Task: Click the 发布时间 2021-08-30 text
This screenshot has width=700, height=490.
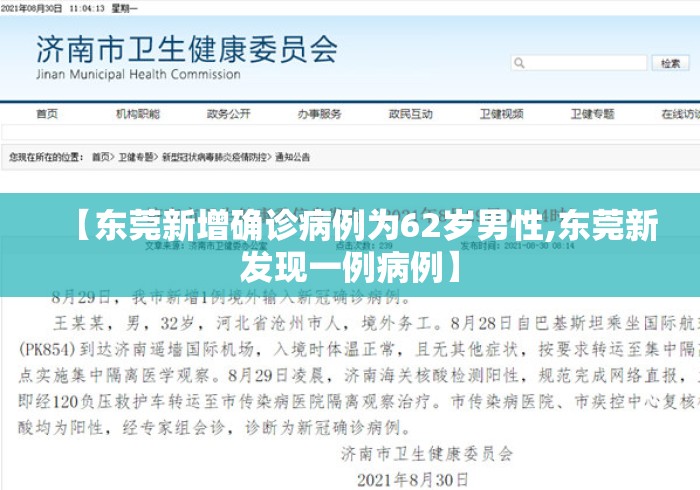Action: 517,245
